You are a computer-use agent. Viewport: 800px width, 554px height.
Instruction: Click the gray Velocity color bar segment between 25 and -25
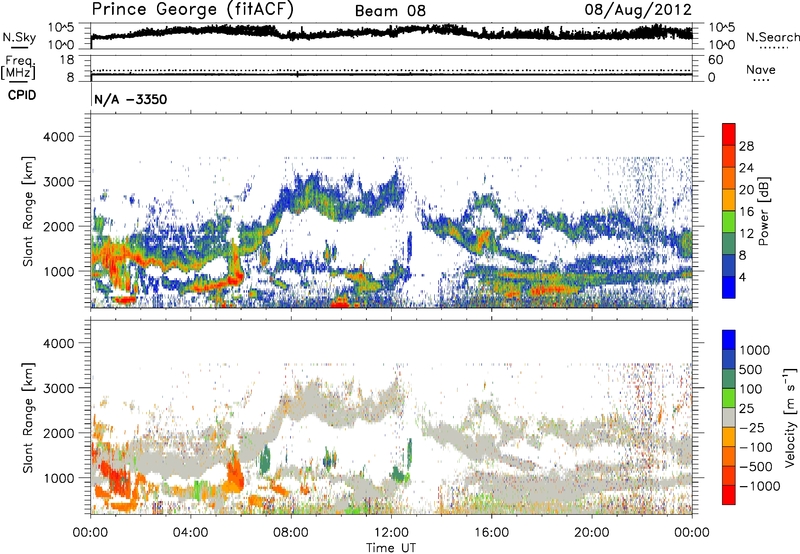(729, 417)
